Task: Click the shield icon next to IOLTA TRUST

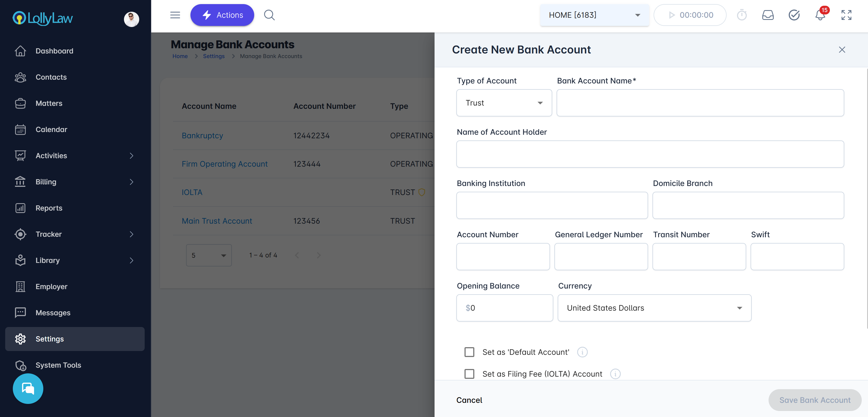Action: coord(421,192)
